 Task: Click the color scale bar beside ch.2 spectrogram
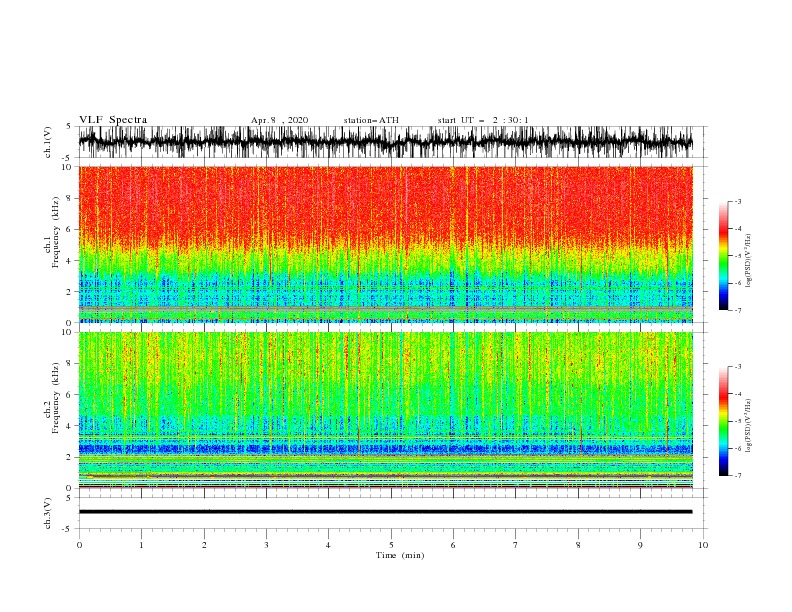click(x=723, y=421)
